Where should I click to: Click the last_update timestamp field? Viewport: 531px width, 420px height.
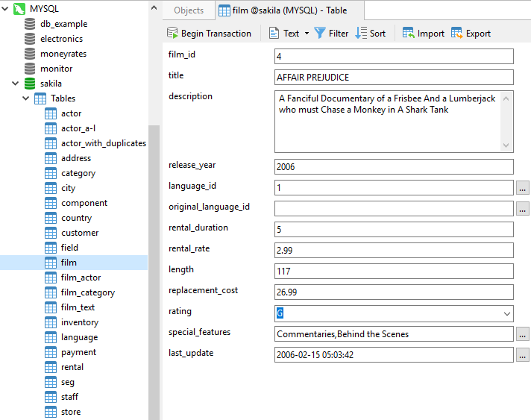click(394, 354)
